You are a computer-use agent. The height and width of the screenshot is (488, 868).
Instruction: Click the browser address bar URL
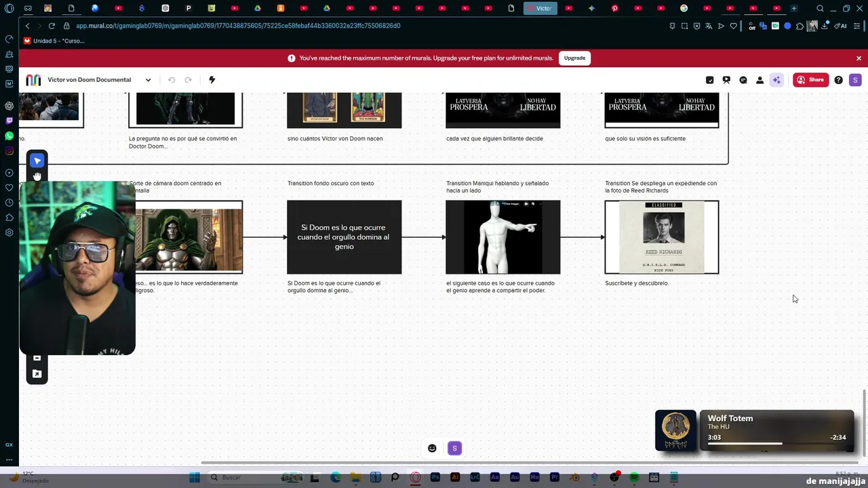pyautogui.click(x=238, y=26)
